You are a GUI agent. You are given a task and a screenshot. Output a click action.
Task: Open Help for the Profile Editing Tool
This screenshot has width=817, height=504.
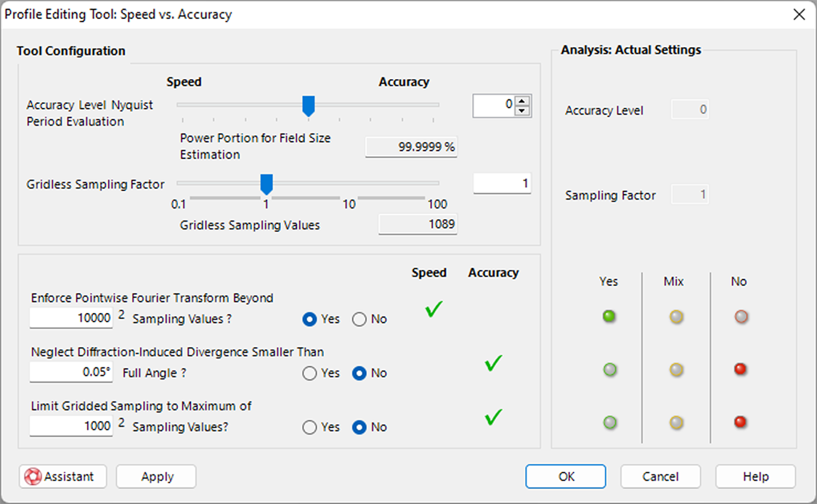coord(755,476)
